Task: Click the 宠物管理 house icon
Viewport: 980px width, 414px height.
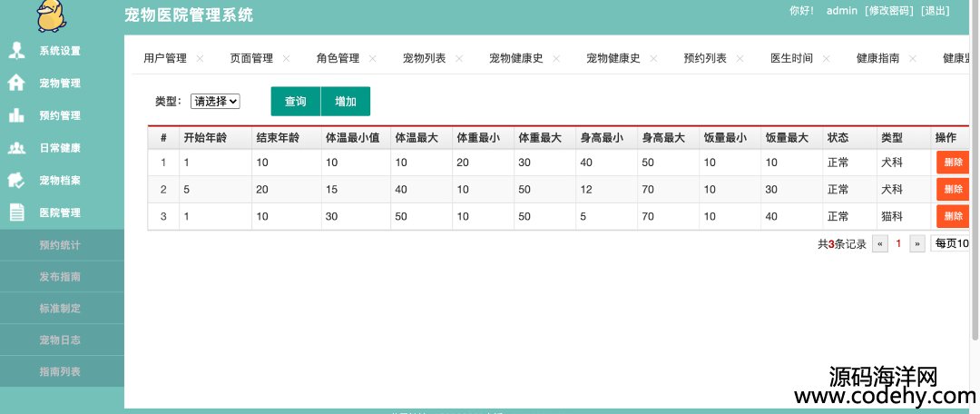Action: 17,84
